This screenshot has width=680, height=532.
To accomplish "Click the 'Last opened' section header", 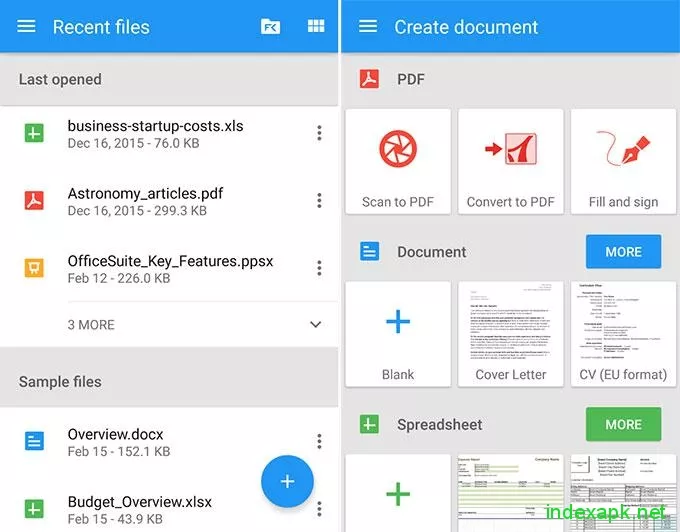I will point(169,79).
